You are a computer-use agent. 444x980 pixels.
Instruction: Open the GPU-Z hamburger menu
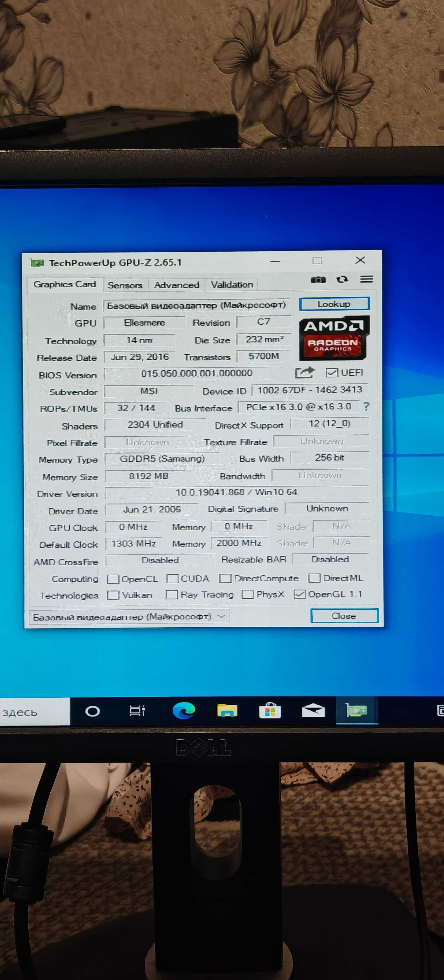click(366, 279)
